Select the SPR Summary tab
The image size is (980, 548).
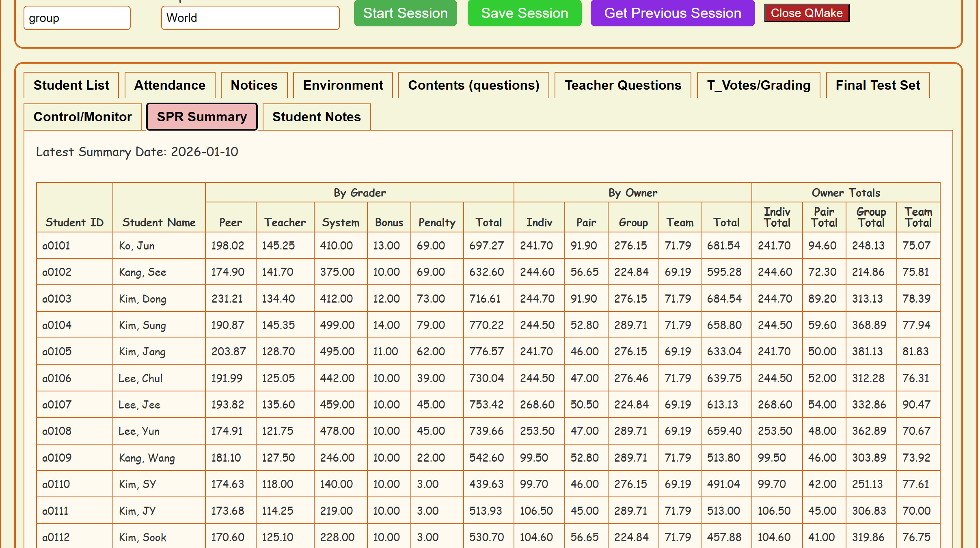pos(202,117)
